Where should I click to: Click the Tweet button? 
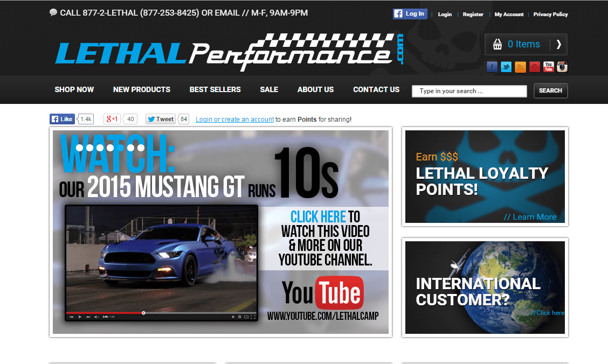[x=161, y=119]
